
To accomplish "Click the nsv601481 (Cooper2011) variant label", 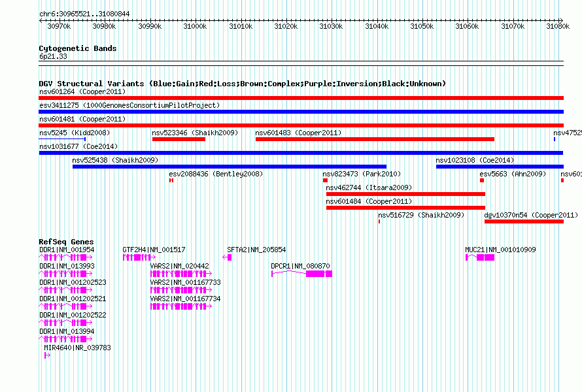I will [x=82, y=119].
